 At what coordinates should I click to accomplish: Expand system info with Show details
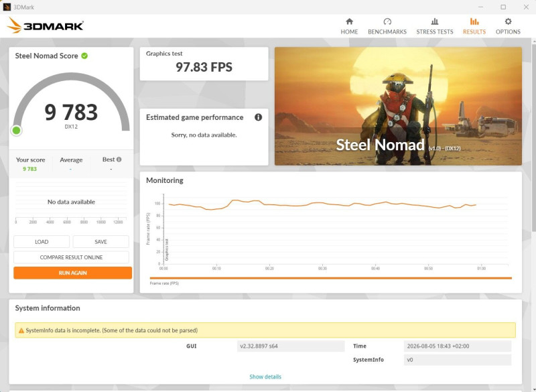pos(265,377)
